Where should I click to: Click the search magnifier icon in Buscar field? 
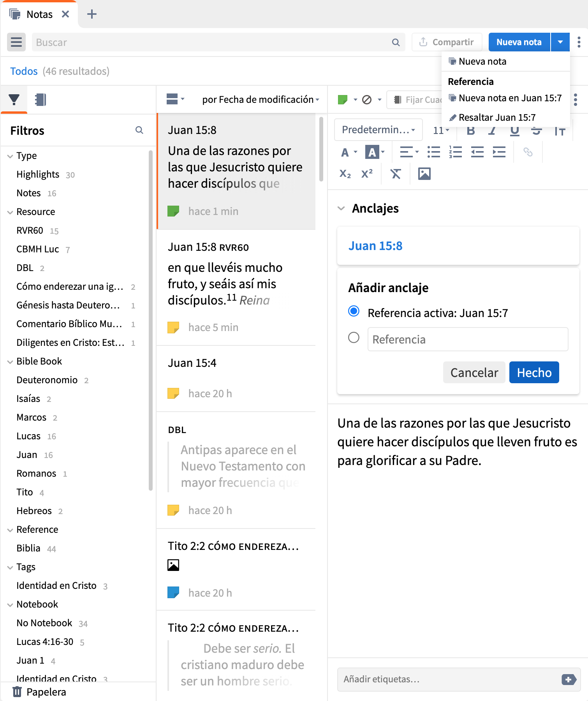click(x=396, y=42)
